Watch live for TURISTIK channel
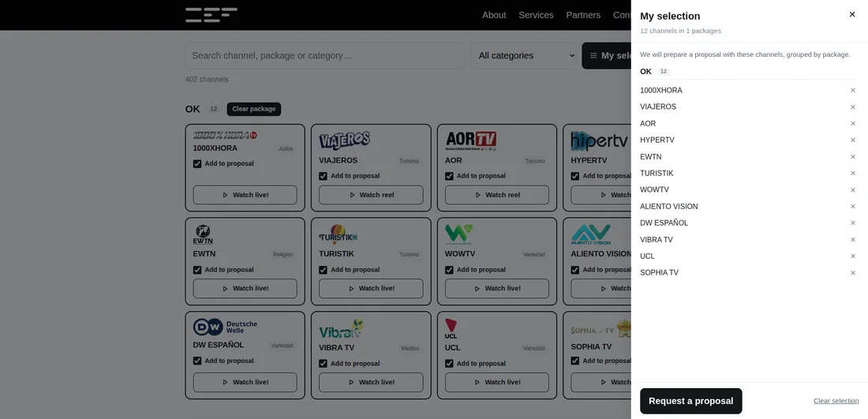This screenshot has height=419, width=868. tap(371, 288)
